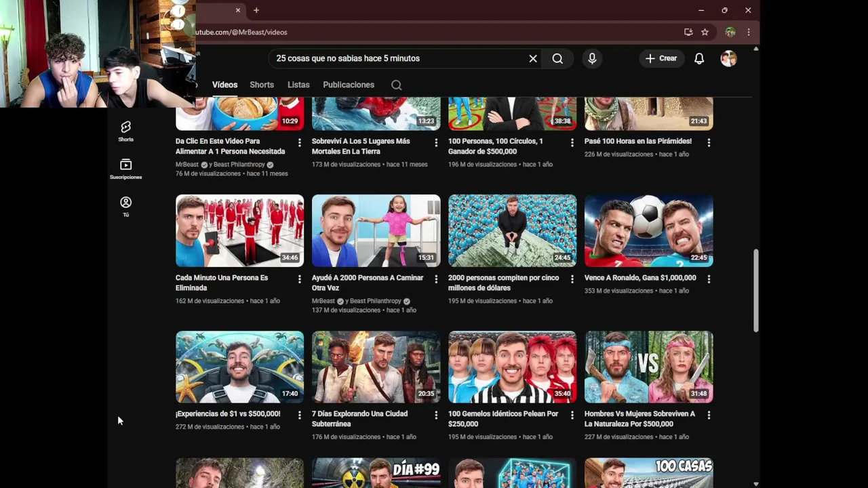Open 100 CASAS thumbnail
Viewport: 868px width, 488px height.
[x=649, y=473]
